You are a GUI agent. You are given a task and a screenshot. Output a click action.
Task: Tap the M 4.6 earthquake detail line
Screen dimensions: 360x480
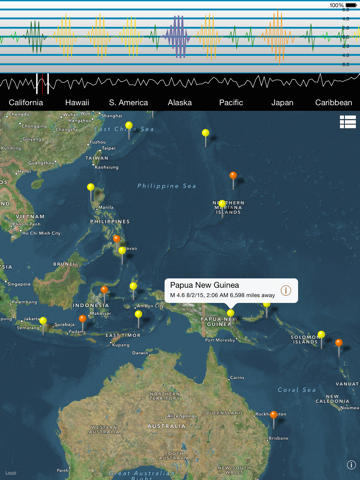[x=222, y=295]
